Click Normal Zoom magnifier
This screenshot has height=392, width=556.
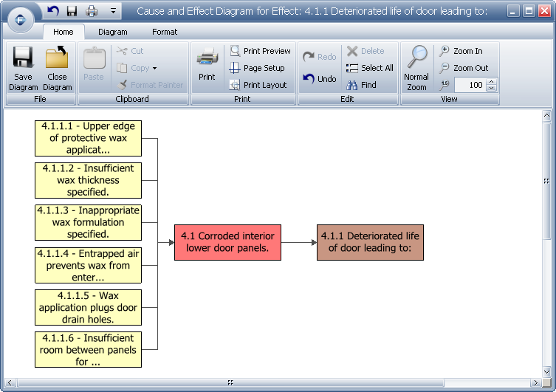[x=416, y=59]
